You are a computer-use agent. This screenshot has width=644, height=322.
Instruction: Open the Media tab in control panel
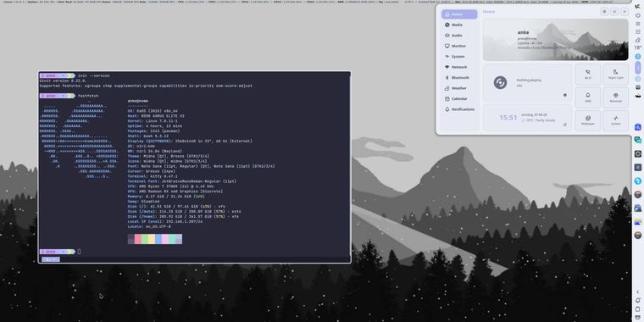click(459, 25)
